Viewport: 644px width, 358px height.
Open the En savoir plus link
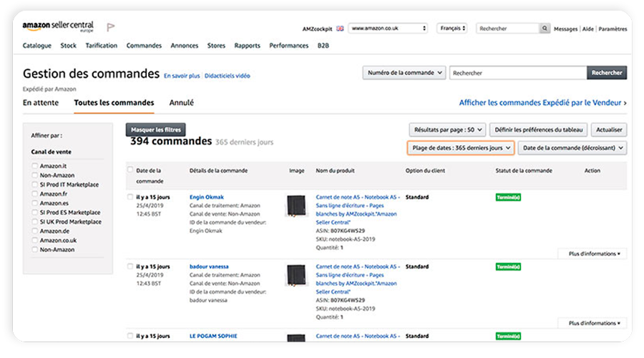click(x=182, y=76)
